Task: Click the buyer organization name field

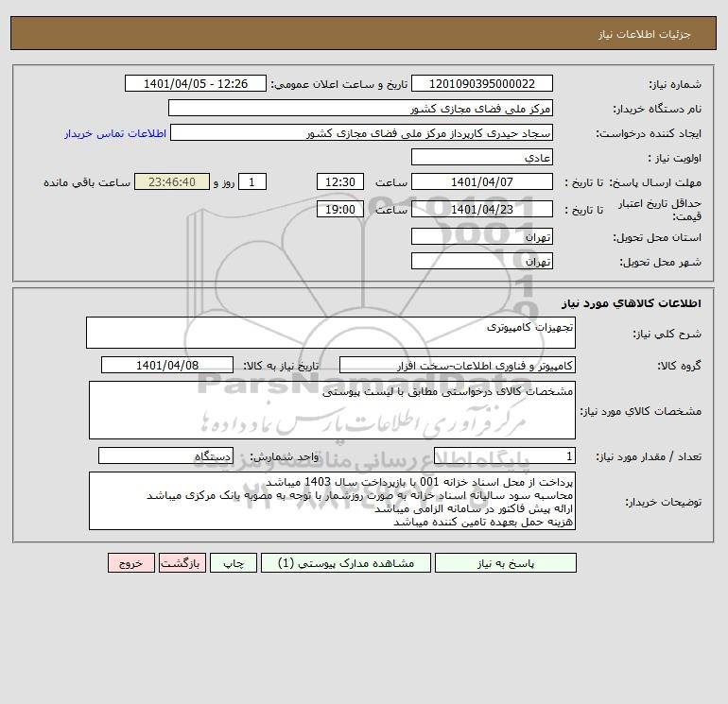Action: pyautogui.click(x=360, y=108)
